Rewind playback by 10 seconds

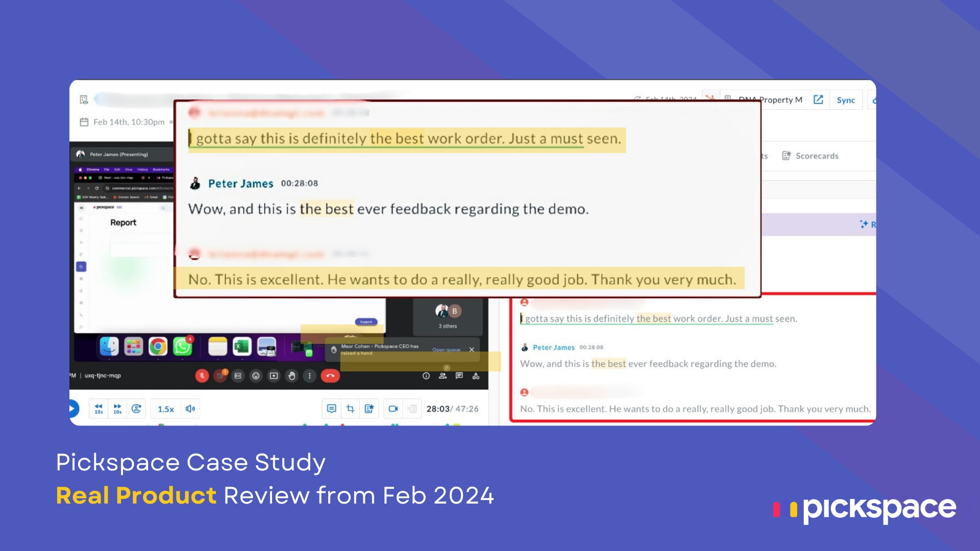[99, 409]
